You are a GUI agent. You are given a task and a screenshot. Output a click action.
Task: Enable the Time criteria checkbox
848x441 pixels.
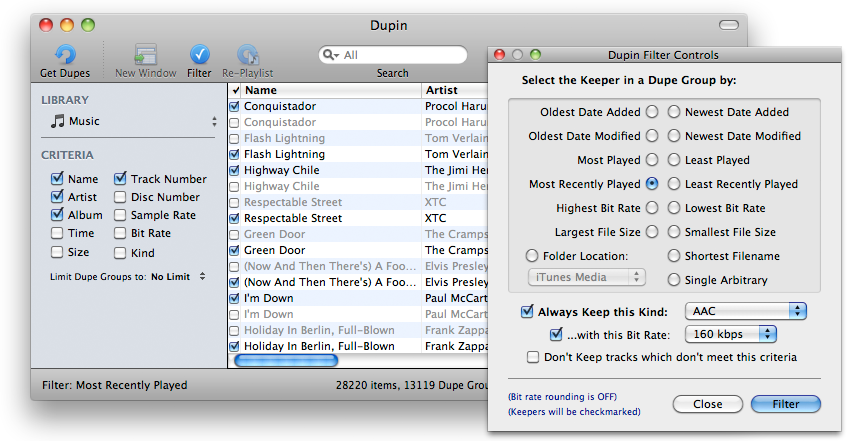pos(57,233)
